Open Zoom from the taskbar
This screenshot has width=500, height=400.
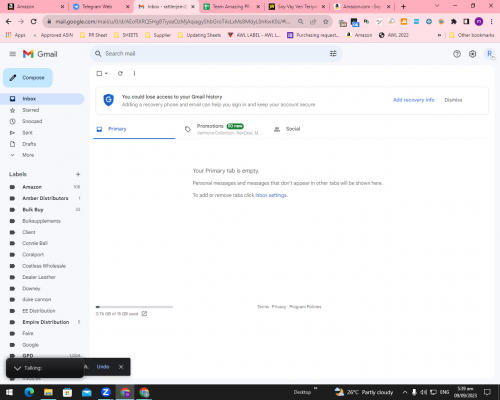click(x=106, y=392)
